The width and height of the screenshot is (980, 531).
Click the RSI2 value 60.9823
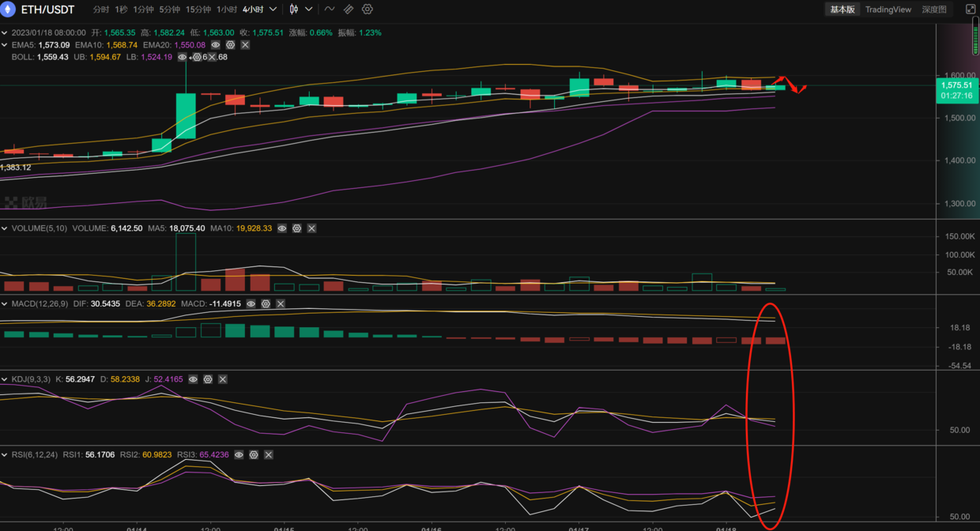point(156,455)
